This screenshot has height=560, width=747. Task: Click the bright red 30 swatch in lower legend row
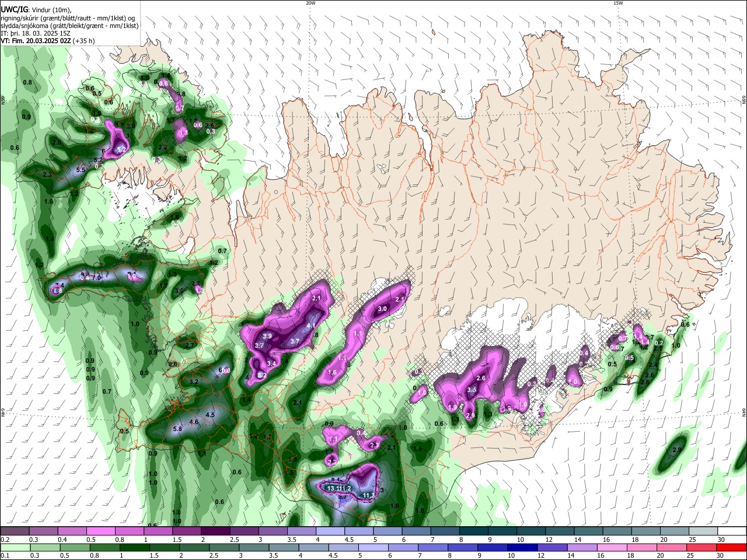(732, 547)
